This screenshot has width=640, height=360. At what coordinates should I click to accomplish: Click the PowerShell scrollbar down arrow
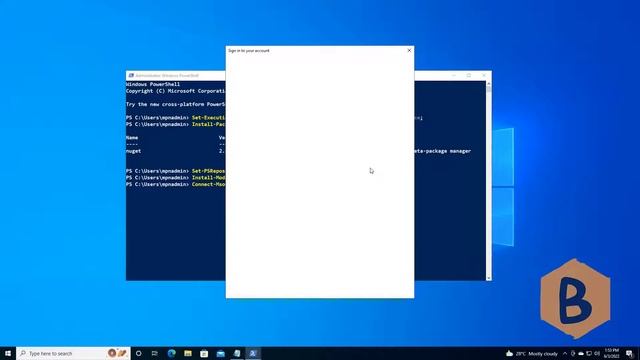[489, 278]
